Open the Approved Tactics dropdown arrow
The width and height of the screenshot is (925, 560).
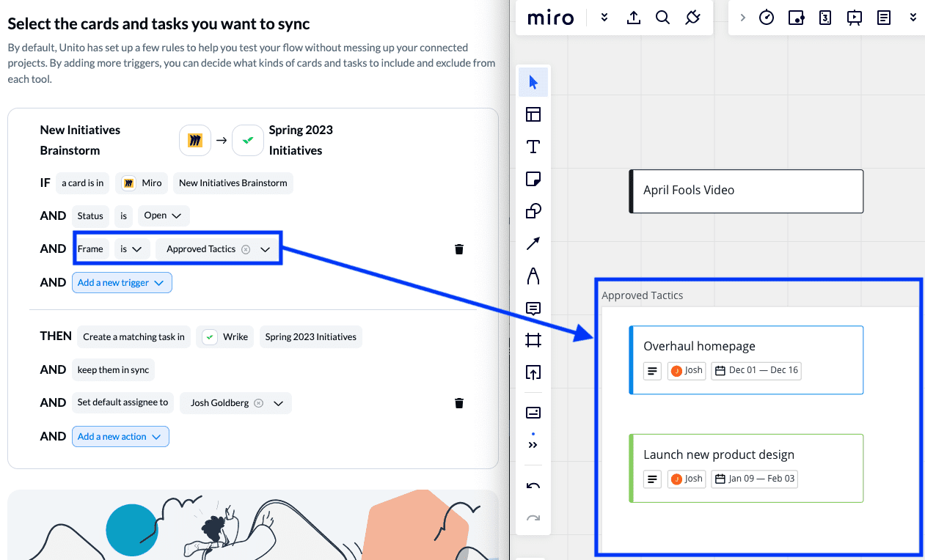point(266,249)
